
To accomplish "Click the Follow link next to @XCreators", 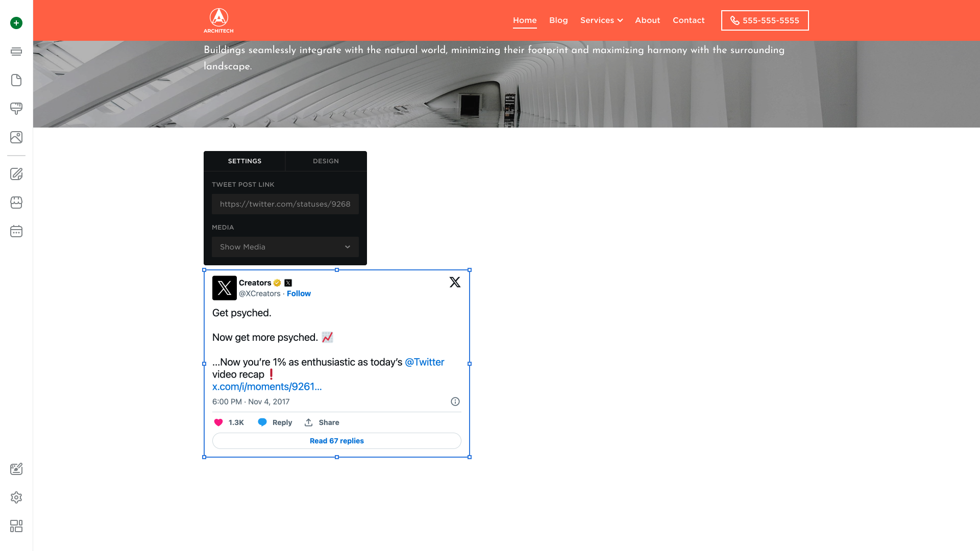I will (299, 294).
